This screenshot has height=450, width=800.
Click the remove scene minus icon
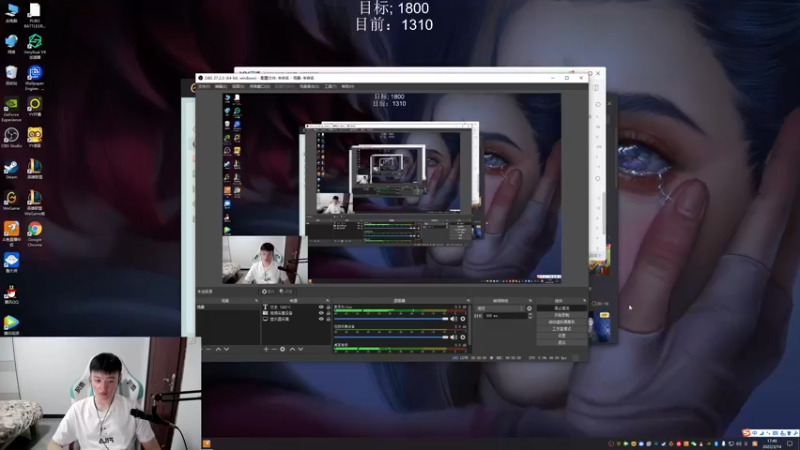coord(208,349)
